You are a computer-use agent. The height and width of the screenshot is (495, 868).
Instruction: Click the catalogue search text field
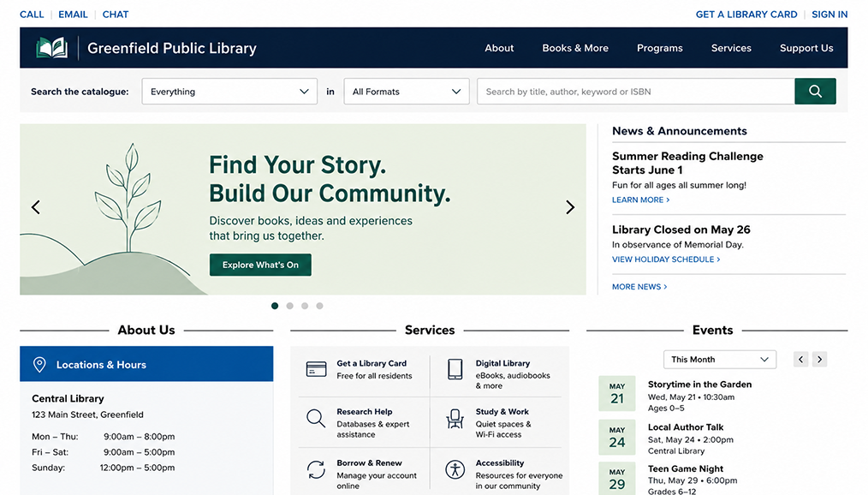tap(635, 92)
